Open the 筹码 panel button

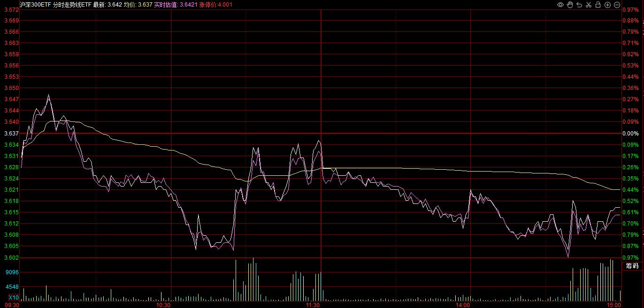[632, 266]
